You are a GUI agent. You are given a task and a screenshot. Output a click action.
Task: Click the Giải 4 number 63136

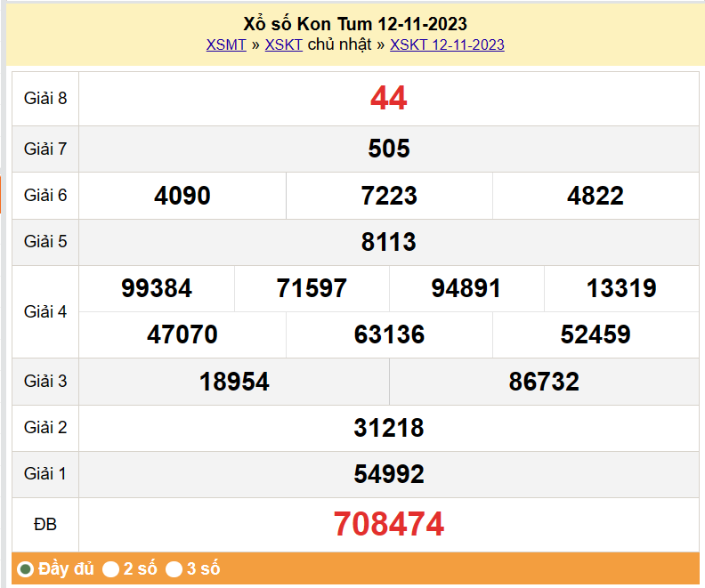pos(389,334)
